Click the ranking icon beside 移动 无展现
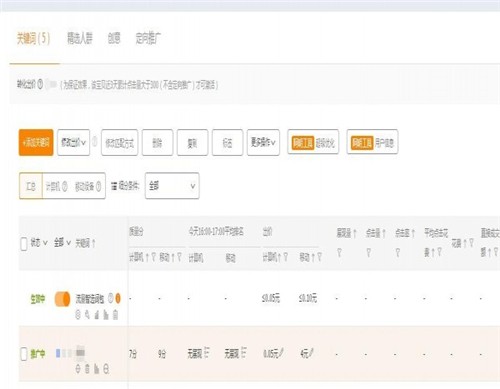Screen dimensions: 500x389 coord(244,352)
